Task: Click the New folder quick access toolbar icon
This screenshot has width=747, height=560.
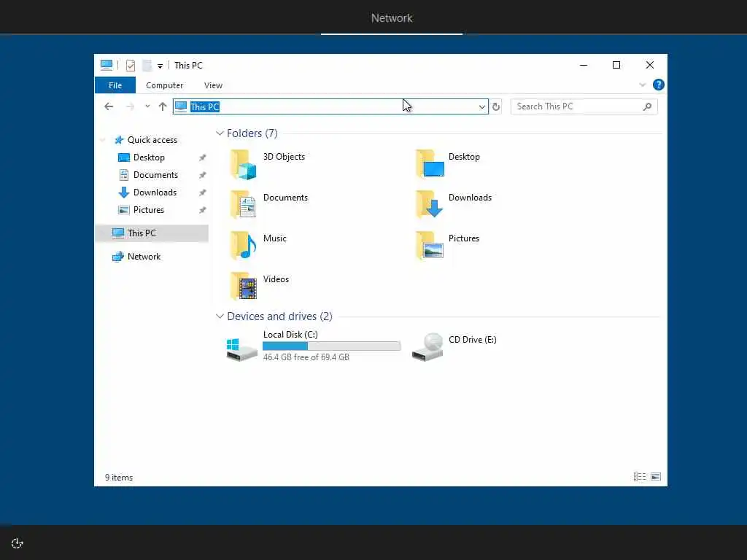Action: click(x=147, y=65)
